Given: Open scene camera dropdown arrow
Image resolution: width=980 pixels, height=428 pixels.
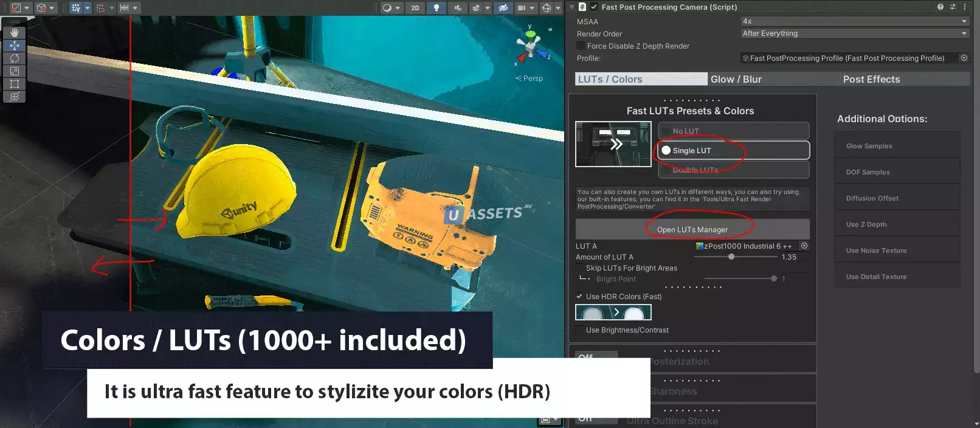Looking at the screenshot, I should tap(531, 8).
